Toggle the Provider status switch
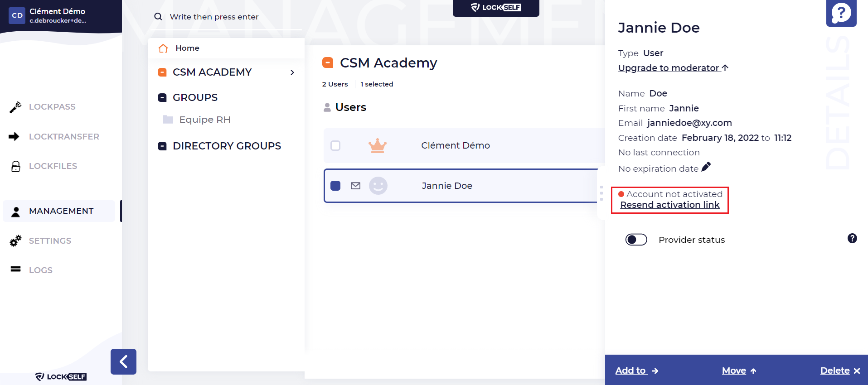 (x=636, y=240)
